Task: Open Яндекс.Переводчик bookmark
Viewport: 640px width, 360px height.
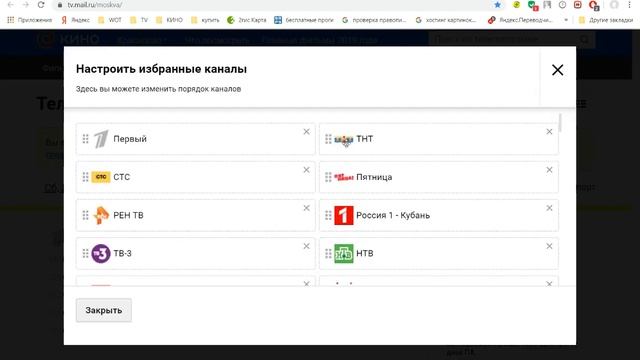Action: [520, 20]
